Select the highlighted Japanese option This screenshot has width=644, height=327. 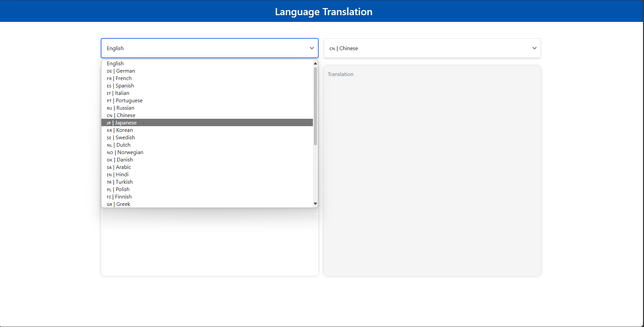122,123
